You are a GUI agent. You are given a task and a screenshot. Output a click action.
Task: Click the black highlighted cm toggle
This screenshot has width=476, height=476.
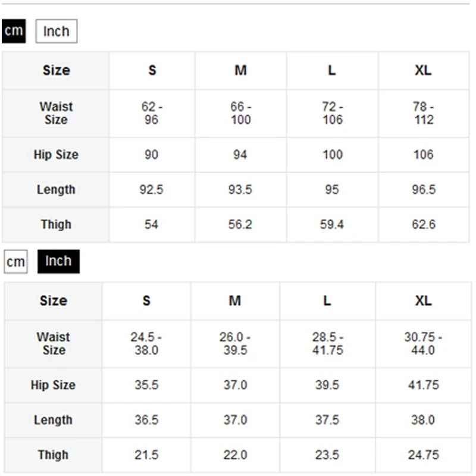click(13, 31)
